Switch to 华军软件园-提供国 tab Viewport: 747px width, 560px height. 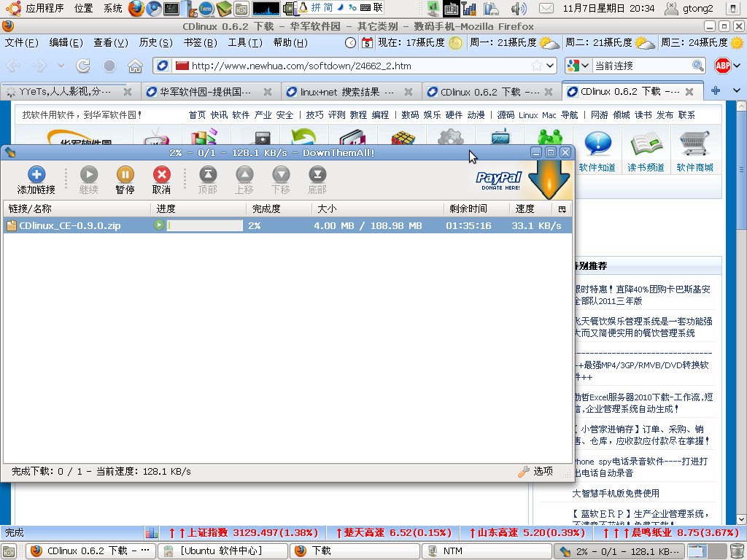[209, 91]
